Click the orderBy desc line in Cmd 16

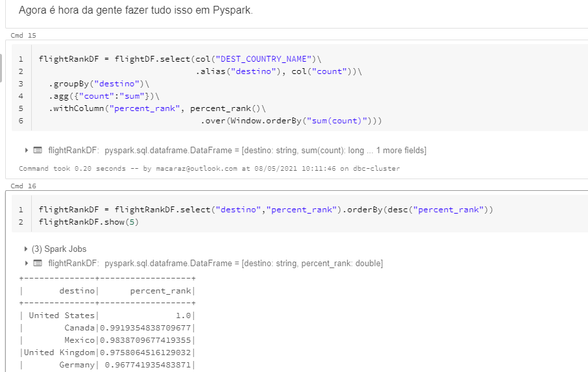click(266, 210)
